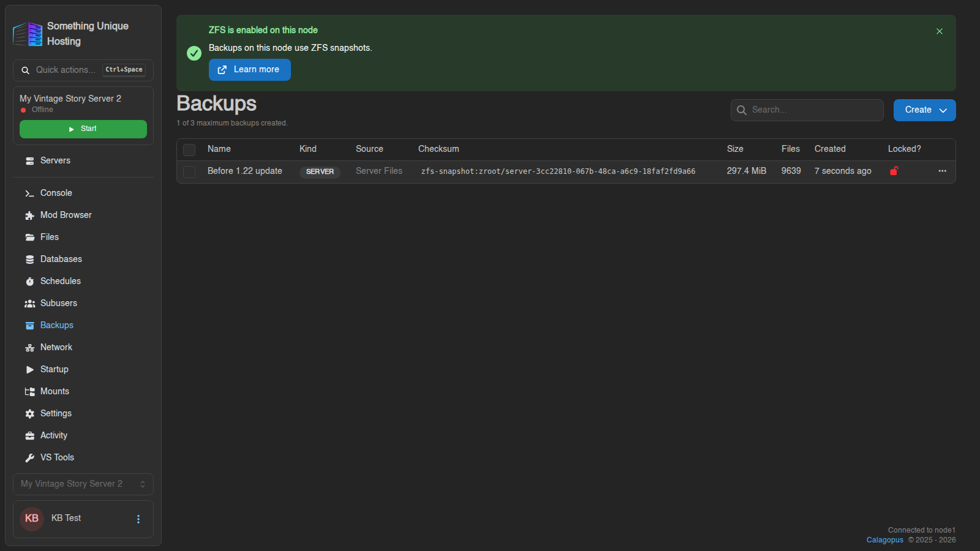Navigate to the Schedules page

[83, 282]
